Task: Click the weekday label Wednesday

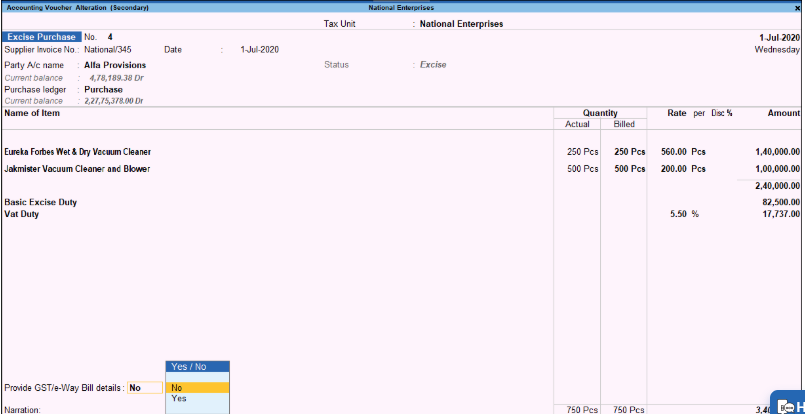Action: 777,50
